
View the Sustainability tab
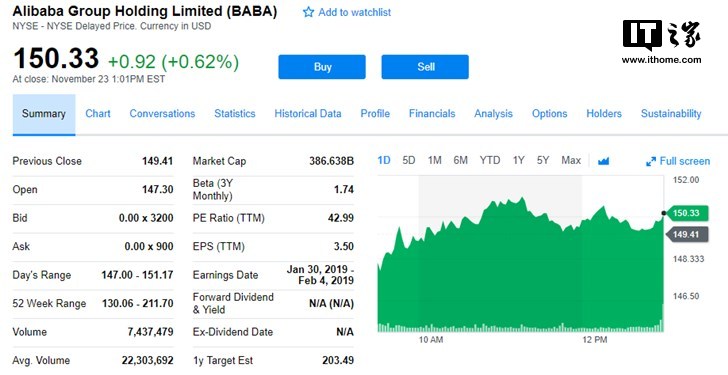tap(671, 114)
